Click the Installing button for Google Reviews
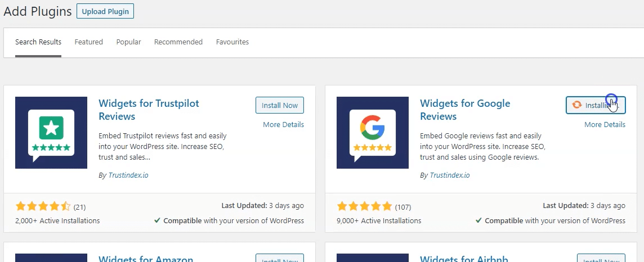644x262 pixels. point(596,105)
